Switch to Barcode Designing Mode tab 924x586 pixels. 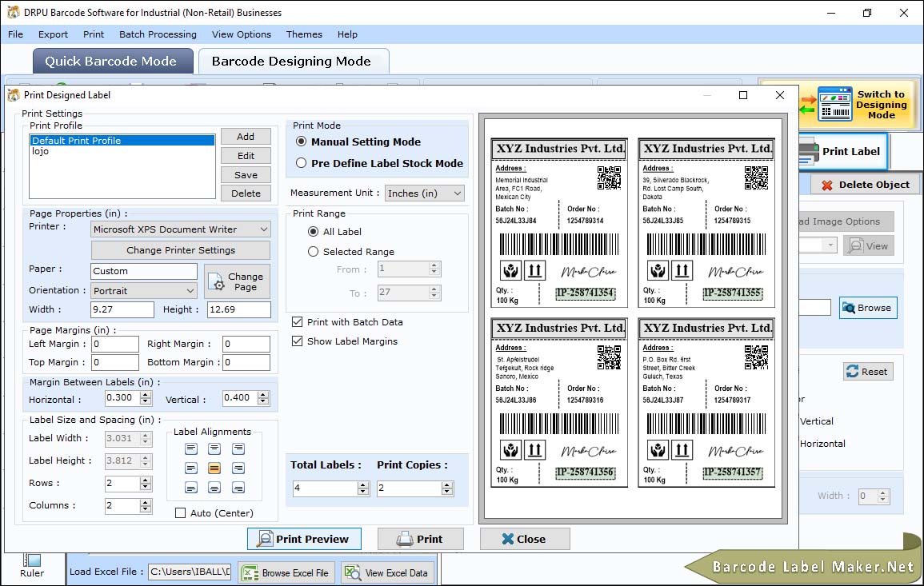pos(294,62)
